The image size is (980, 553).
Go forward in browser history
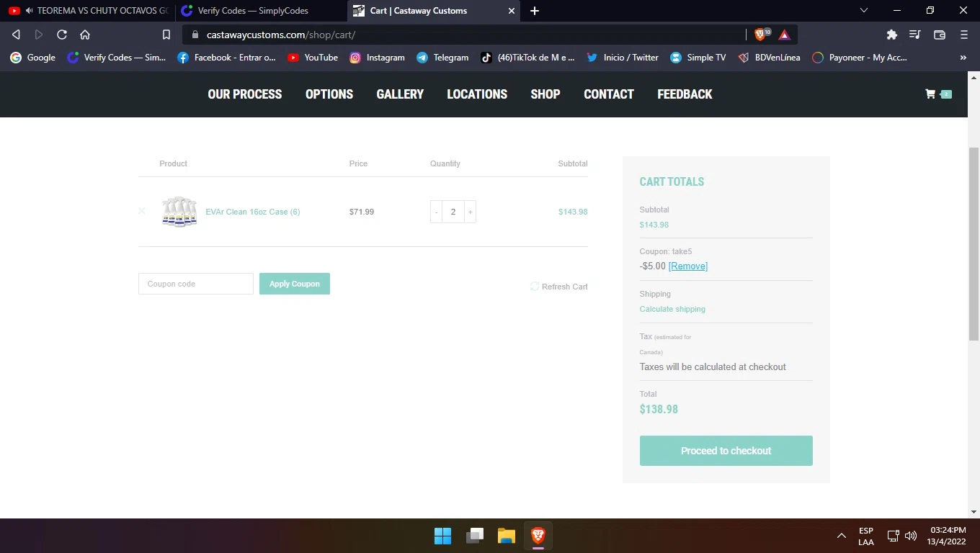point(39,35)
